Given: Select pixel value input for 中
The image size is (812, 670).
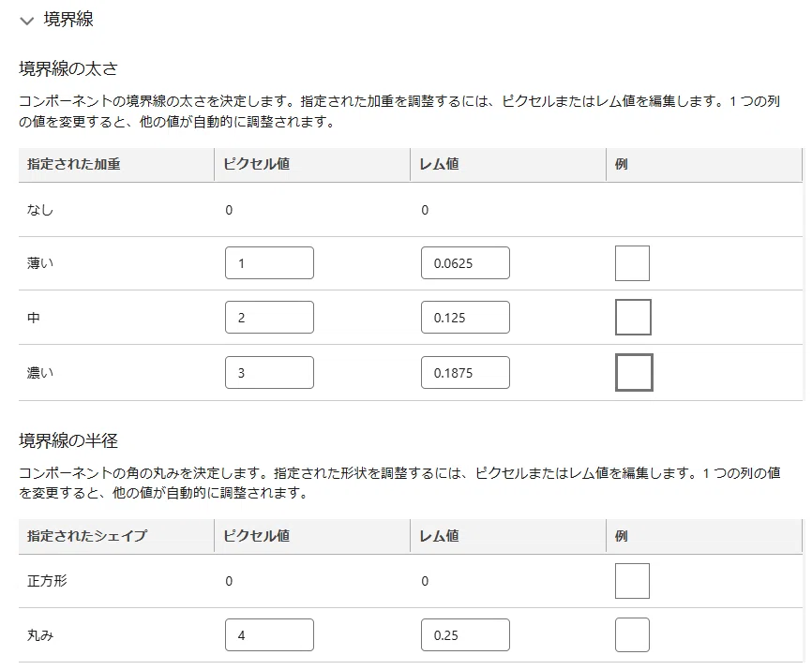Looking at the screenshot, I should pyautogui.click(x=269, y=317).
